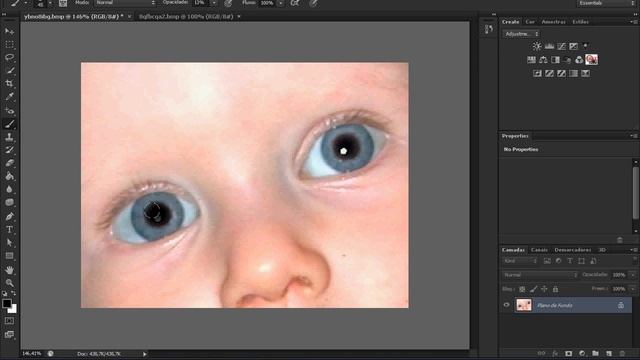Select the Hand tool
Screen dimensions: 640x360
coord(9,269)
